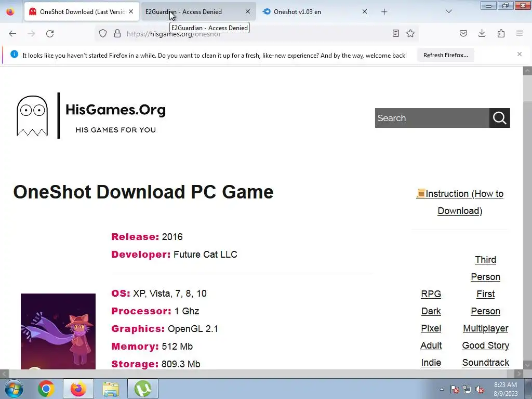Open the Dark tag link
This screenshot has height=399, width=532.
(x=431, y=311)
